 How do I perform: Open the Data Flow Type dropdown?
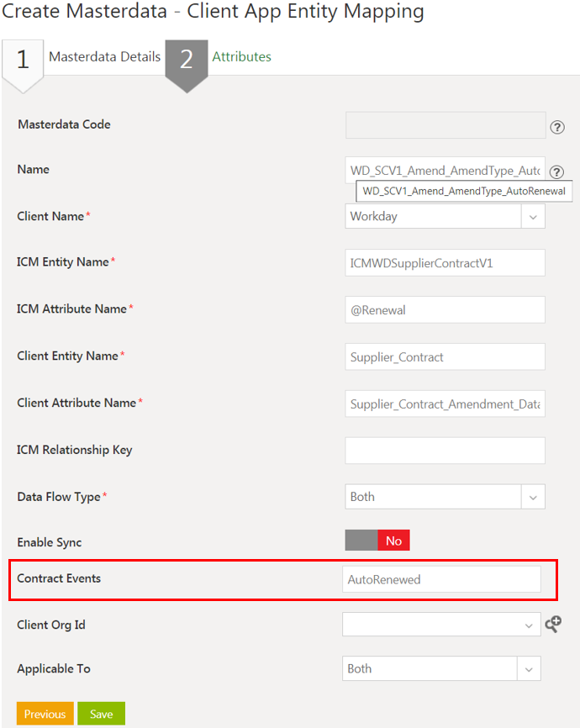point(533,497)
